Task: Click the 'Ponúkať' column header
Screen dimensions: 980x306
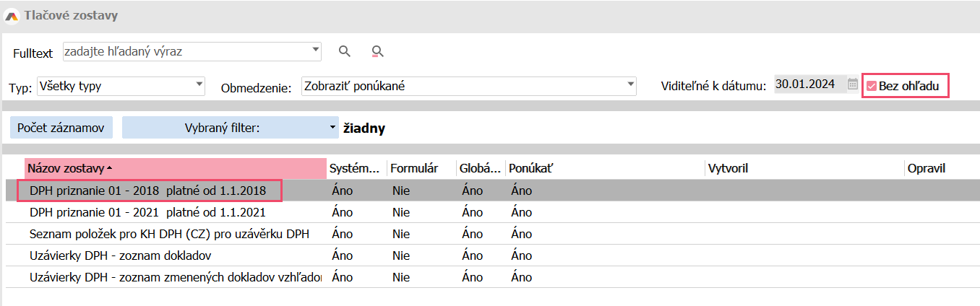Action: point(530,168)
